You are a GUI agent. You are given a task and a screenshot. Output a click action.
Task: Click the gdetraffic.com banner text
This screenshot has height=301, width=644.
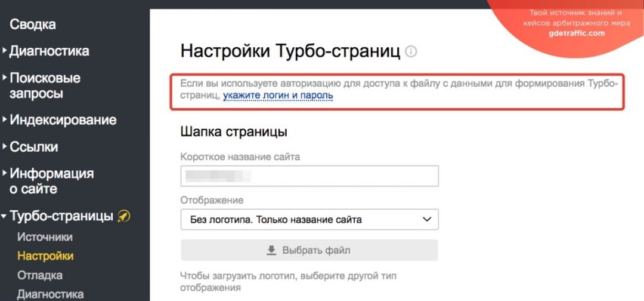pyautogui.click(x=577, y=33)
